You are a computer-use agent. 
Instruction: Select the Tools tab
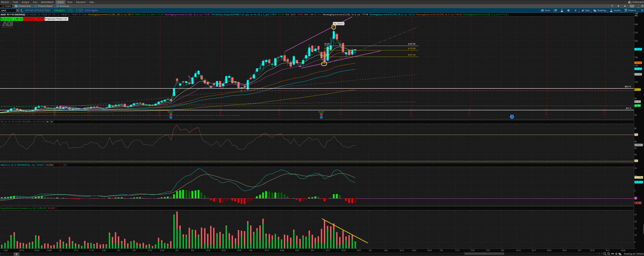point(70,2)
